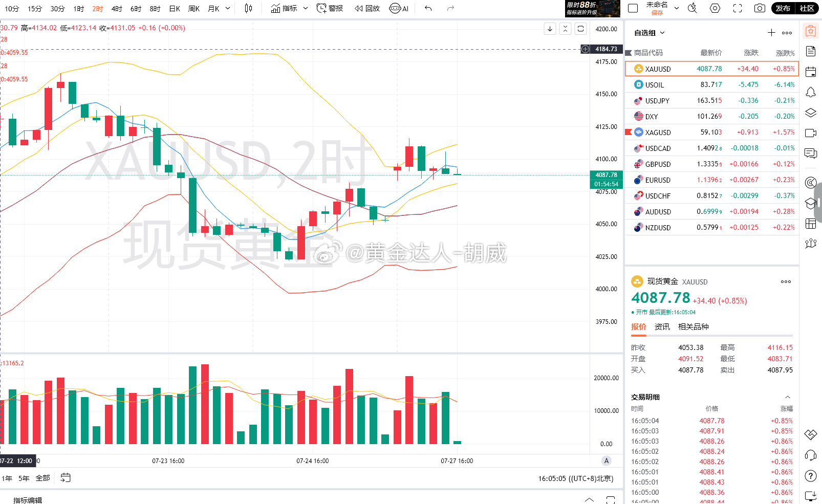This screenshot has width=822, height=504.
Task: Open chart settings hexagon gear icon
Action: 715,8
